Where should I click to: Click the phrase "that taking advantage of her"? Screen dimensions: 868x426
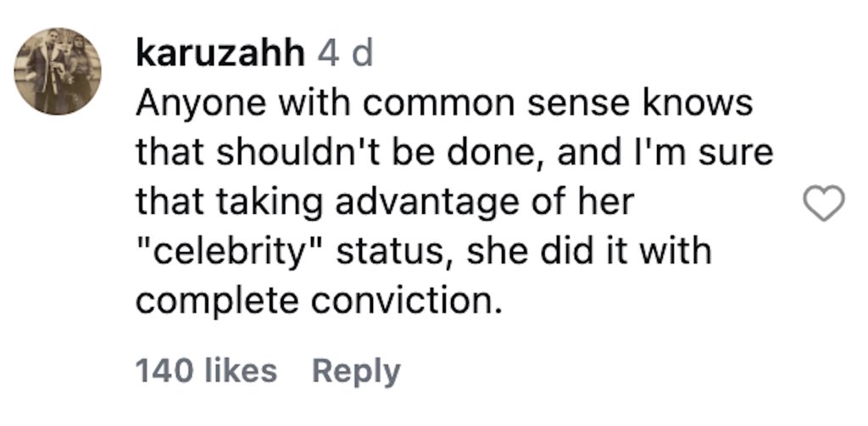(385, 203)
